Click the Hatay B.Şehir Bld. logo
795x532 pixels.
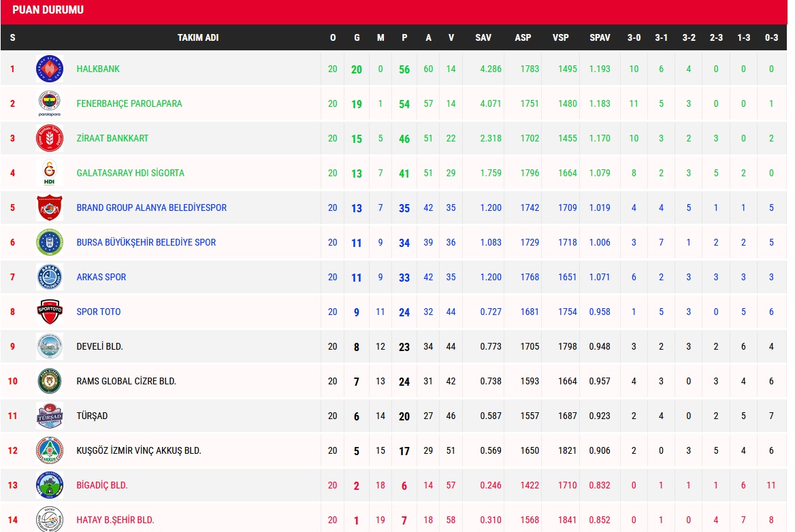pyautogui.click(x=50, y=519)
